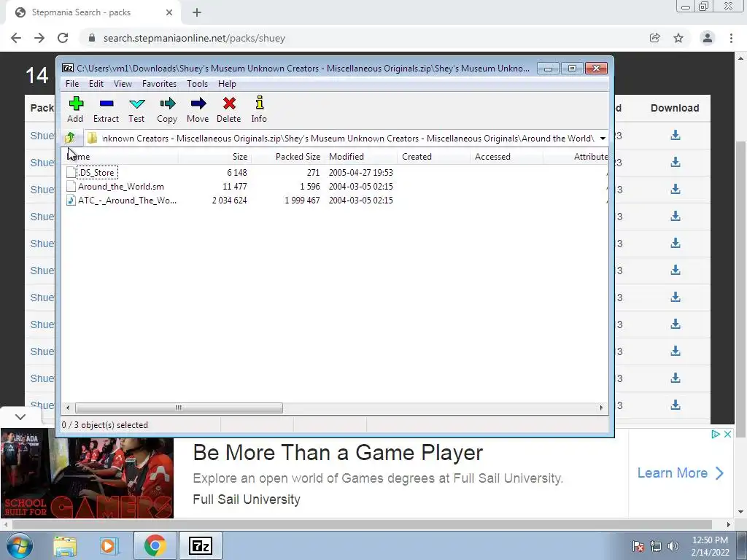The image size is (747, 560).
Task: Open the Info tool in 7-Zip
Action: (259, 109)
